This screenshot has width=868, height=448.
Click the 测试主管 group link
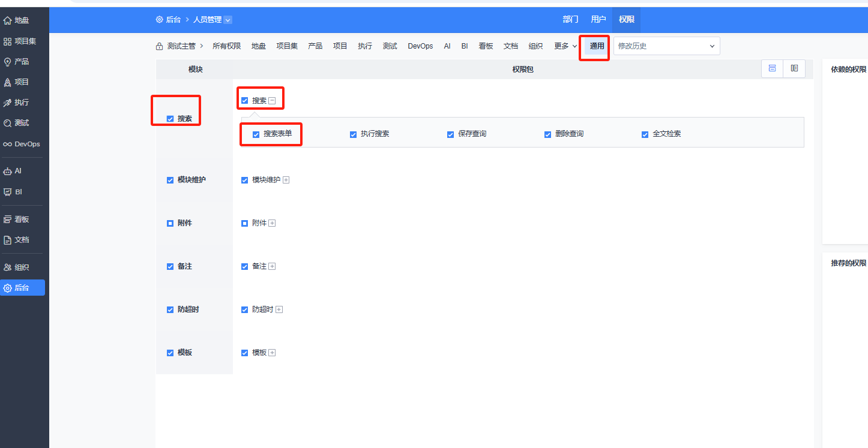(181, 46)
